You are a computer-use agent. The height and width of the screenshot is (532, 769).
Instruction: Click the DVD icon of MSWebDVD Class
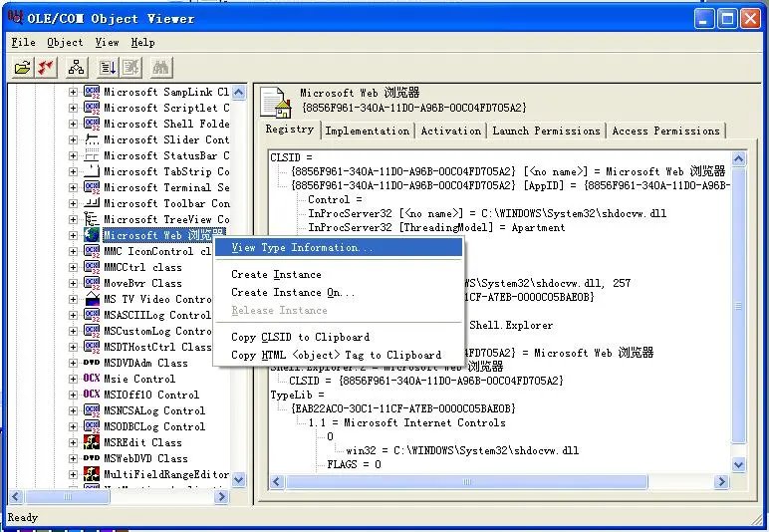point(92,458)
